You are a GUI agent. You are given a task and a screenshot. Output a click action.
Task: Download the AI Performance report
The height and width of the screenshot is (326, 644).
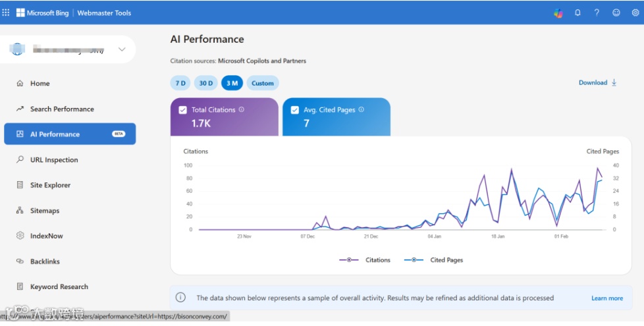tap(597, 83)
